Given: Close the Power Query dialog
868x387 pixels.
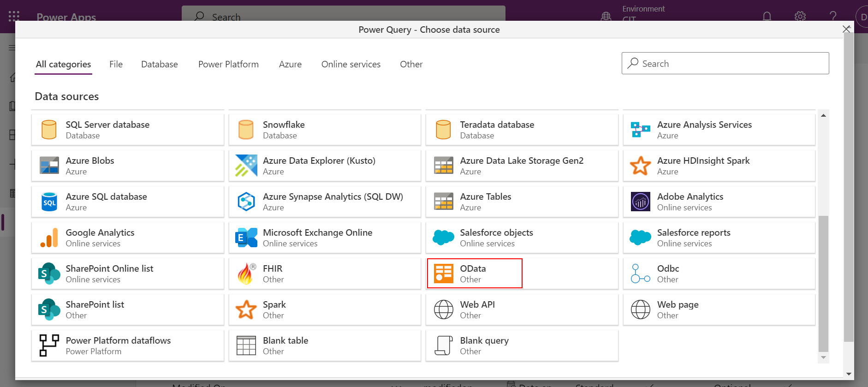Looking at the screenshot, I should (846, 29).
